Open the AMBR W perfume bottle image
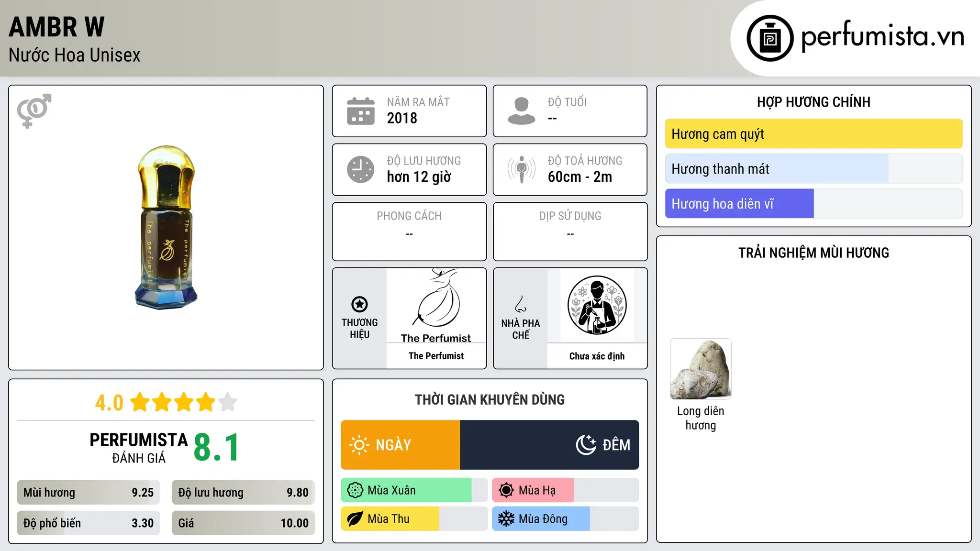Image resolution: width=980 pixels, height=551 pixels. coord(166,228)
